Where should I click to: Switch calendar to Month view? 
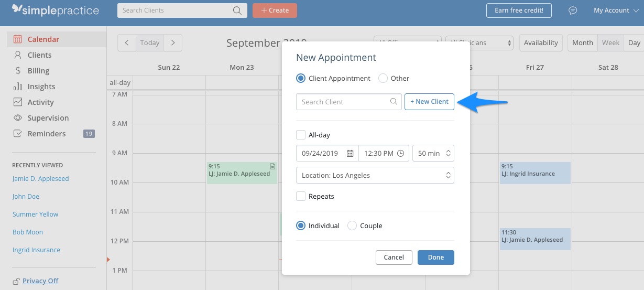(582, 43)
